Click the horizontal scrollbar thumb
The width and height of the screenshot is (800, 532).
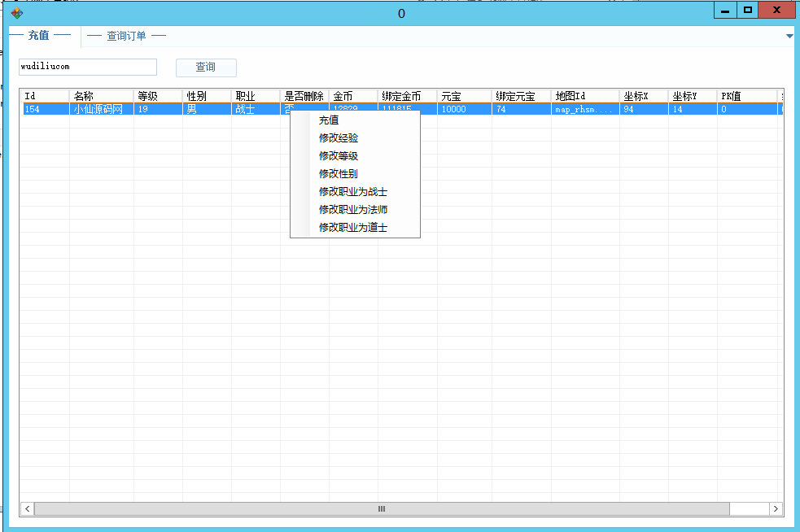[x=382, y=508]
